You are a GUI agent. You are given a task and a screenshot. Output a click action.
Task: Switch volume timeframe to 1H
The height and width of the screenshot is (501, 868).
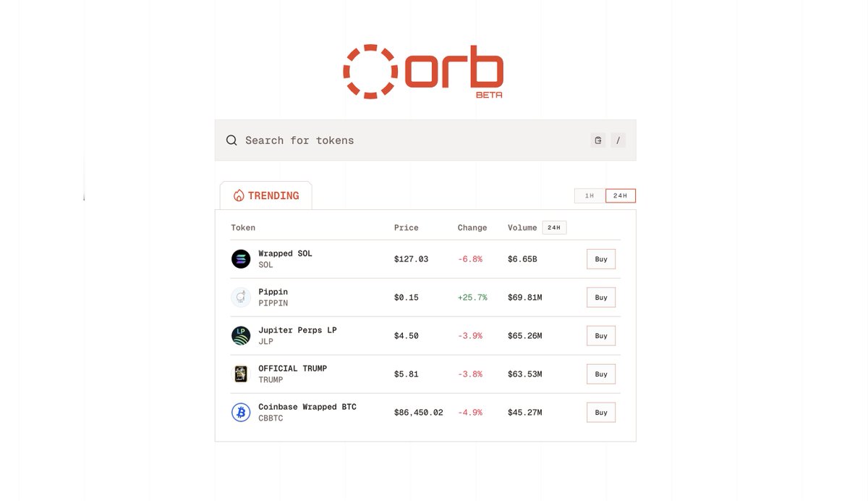tap(589, 195)
